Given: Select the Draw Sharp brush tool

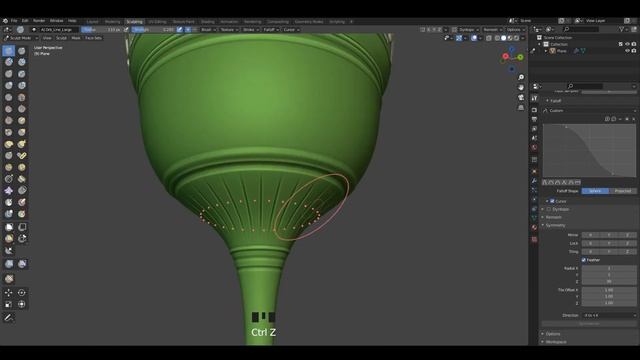Looking at the screenshot, I should coord(22,51).
